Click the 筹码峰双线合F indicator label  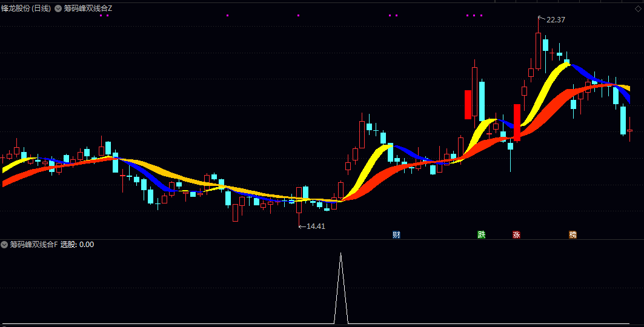pos(34,245)
